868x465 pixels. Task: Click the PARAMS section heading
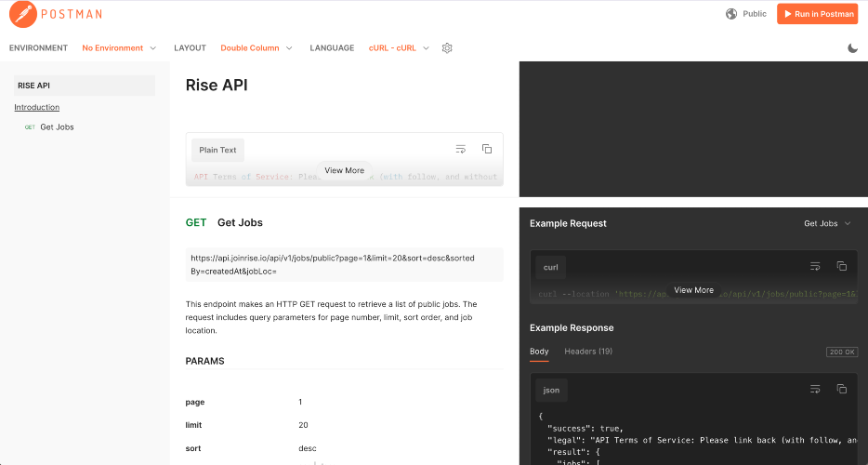click(x=204, y=362)
